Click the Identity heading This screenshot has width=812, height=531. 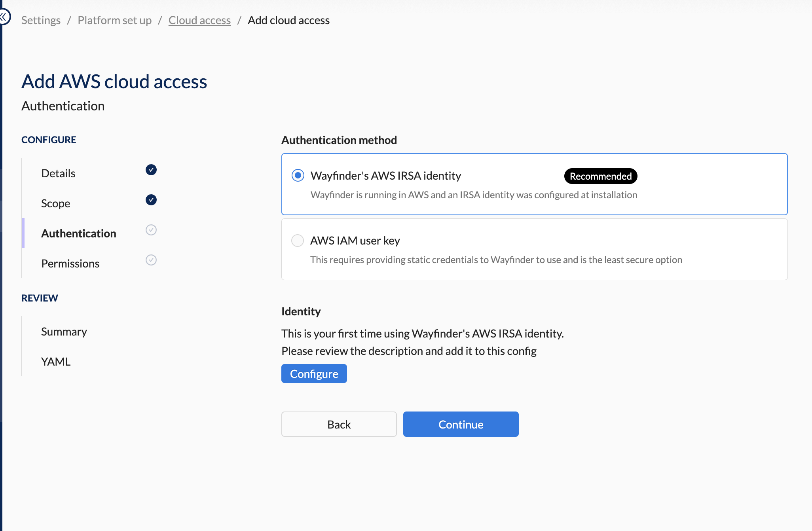(301, 311)
